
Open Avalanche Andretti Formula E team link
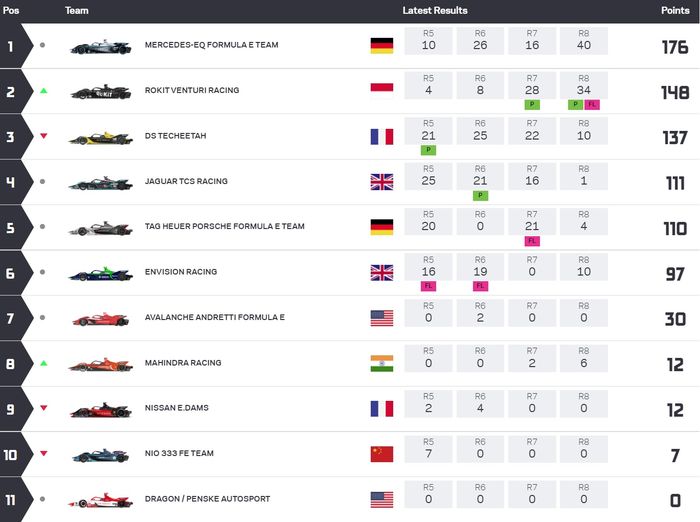tap(214, 317)
